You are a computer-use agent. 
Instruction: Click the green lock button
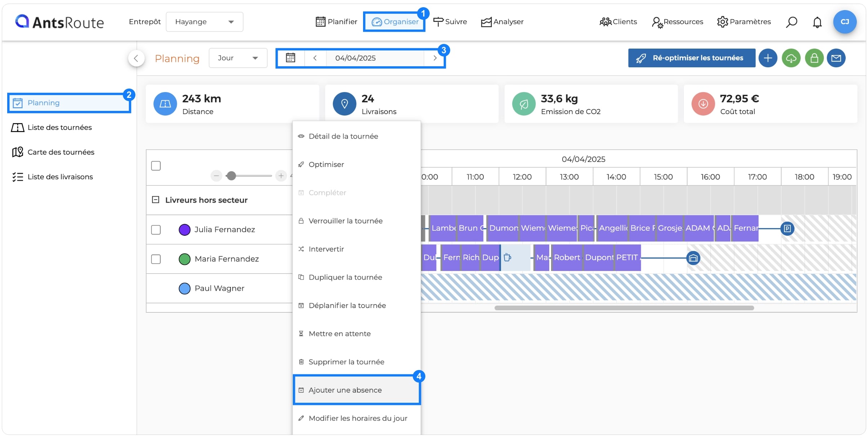coord(814,58)
